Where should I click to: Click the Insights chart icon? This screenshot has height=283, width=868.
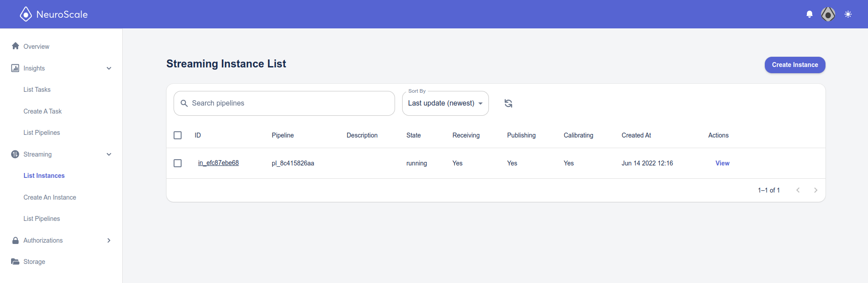click(15, 68)
